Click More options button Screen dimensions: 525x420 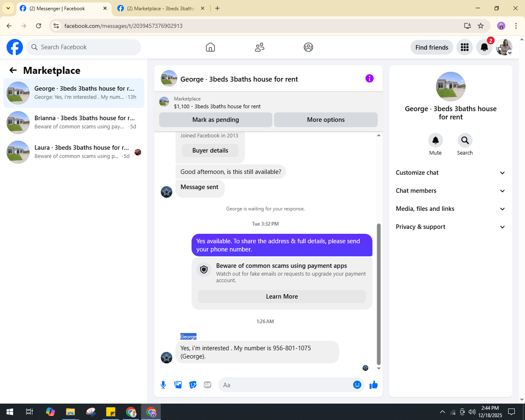(326, 120)
